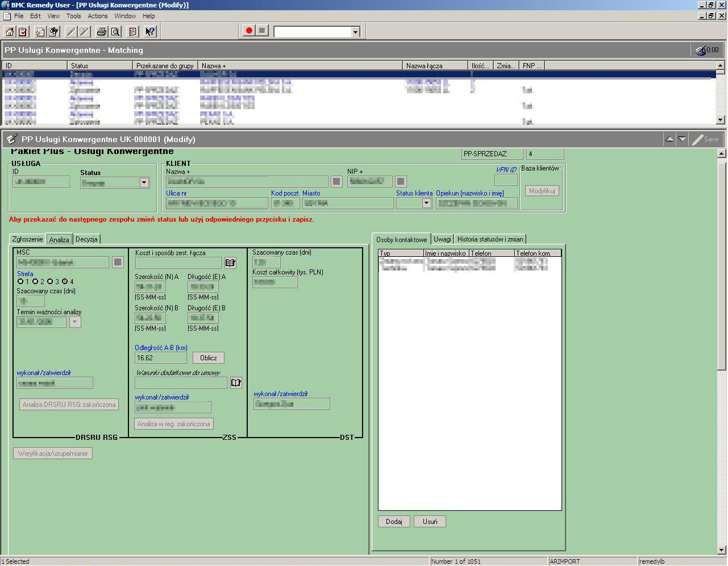Open the Edit menu
728x566 pixels.
point(35,16)
